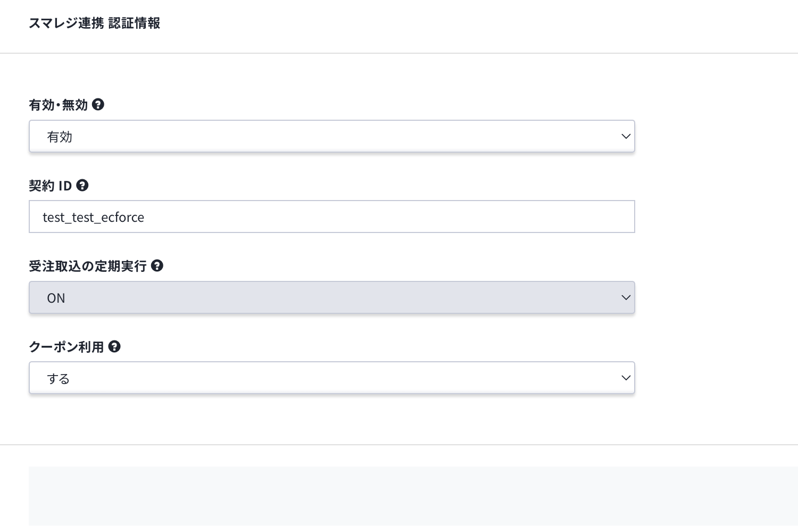Click the 契約 ID field label
This screenshot has width=798, height=532.
pos(51,186)
